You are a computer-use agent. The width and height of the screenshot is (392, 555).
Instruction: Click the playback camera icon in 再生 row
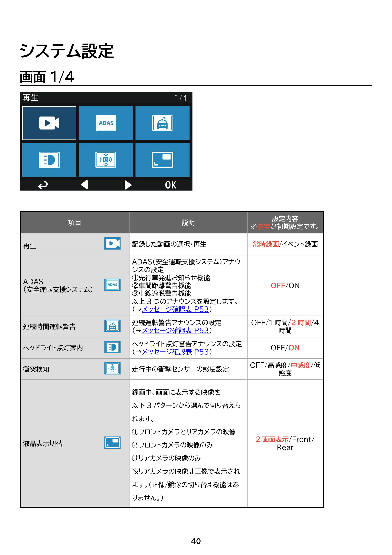click(x=112, y=243)
